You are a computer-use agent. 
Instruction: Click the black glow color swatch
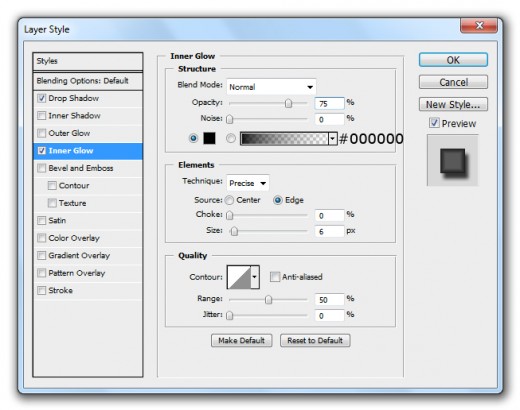209,138
